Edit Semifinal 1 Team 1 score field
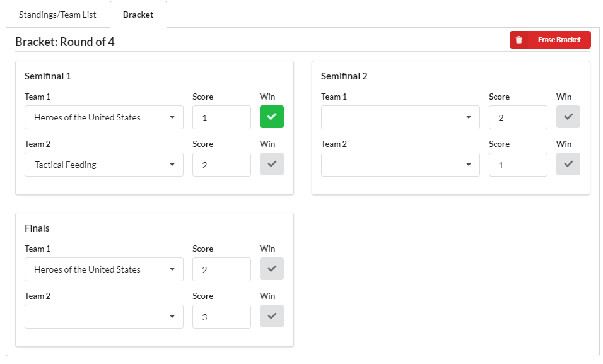603x364 pixels. [221, 117]
